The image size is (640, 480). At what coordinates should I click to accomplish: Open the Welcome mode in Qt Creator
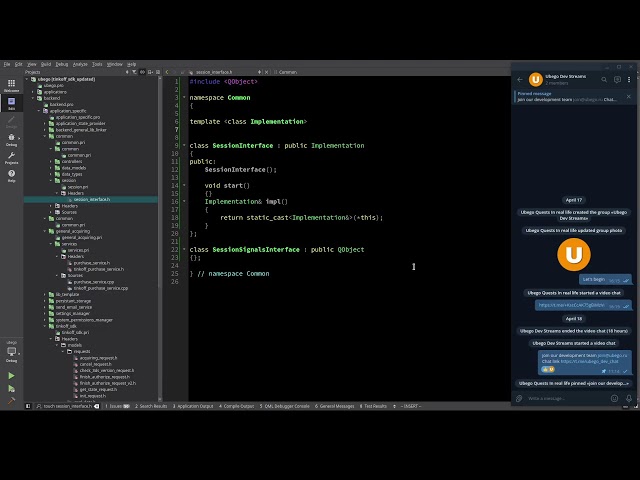point(11,85)
